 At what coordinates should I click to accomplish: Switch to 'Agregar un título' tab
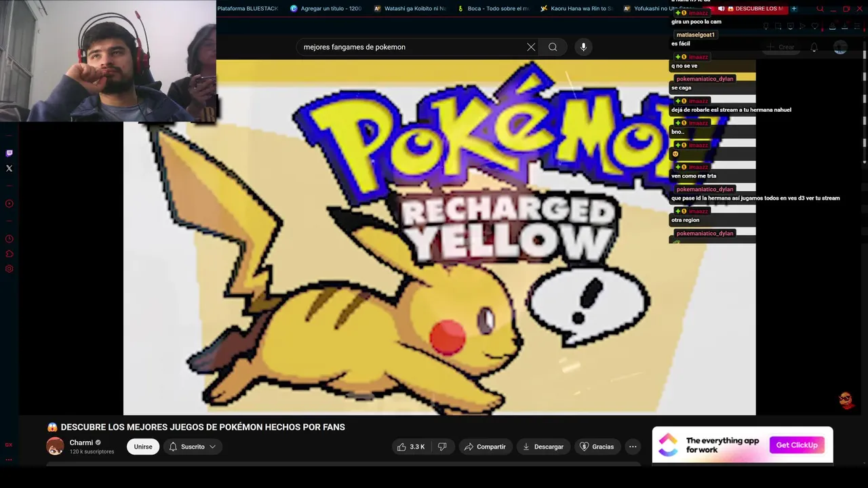click(326, 9)
